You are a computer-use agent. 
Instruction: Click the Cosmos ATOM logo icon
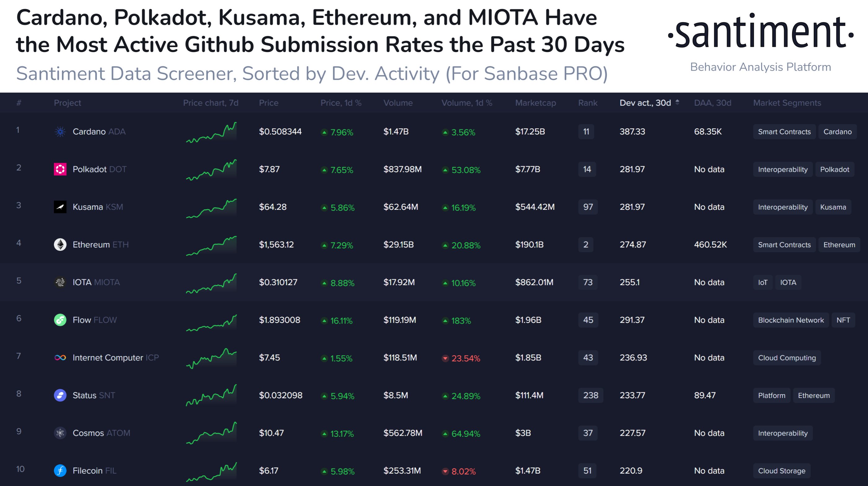(60, 433)
